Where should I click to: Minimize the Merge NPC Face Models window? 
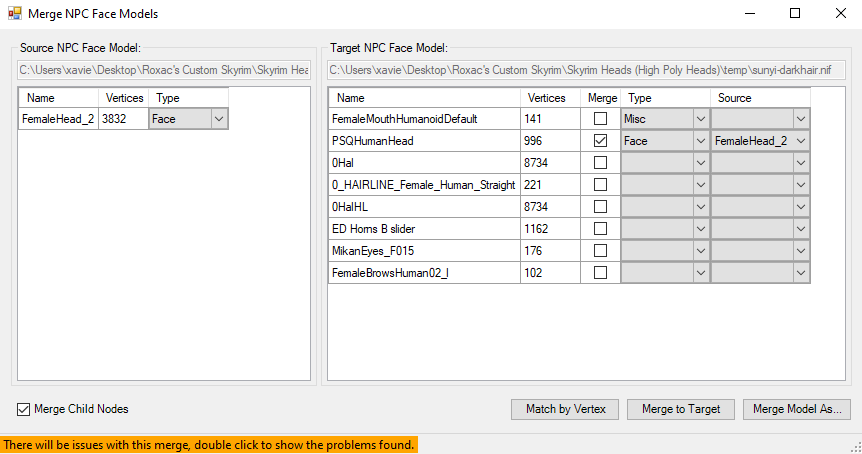click(x=750, y=13)
